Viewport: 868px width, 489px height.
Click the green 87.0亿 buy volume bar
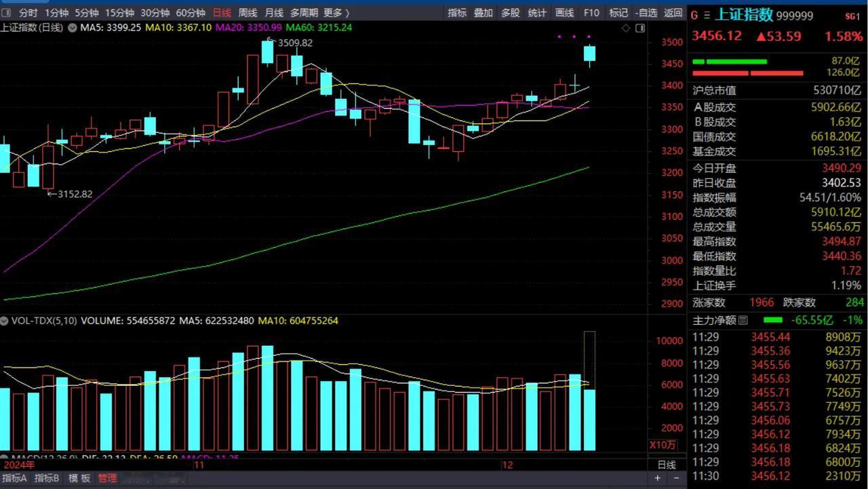pyautogui.click(x=730, y=62)
